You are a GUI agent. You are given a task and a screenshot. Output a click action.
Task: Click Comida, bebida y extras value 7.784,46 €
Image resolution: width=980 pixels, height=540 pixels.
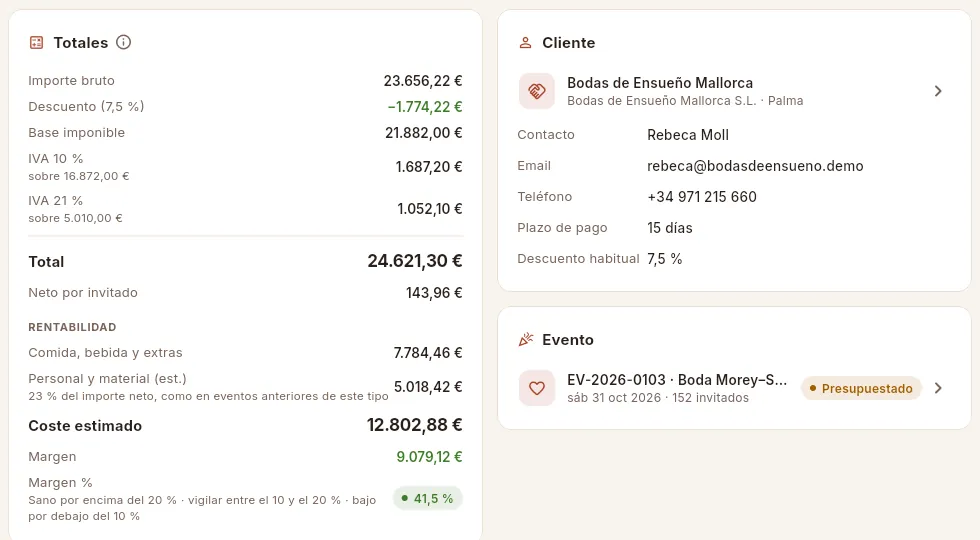click(x=428, y=352)
